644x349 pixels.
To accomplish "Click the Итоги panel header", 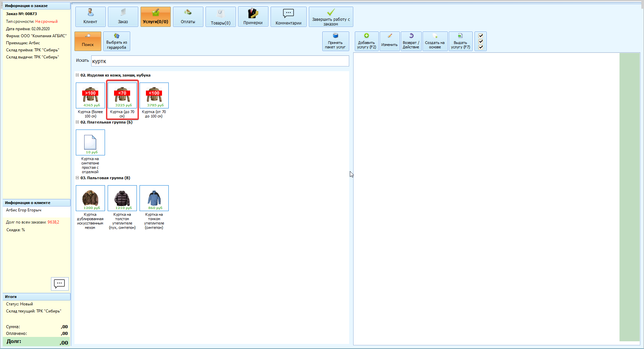I will coord(37,297).
